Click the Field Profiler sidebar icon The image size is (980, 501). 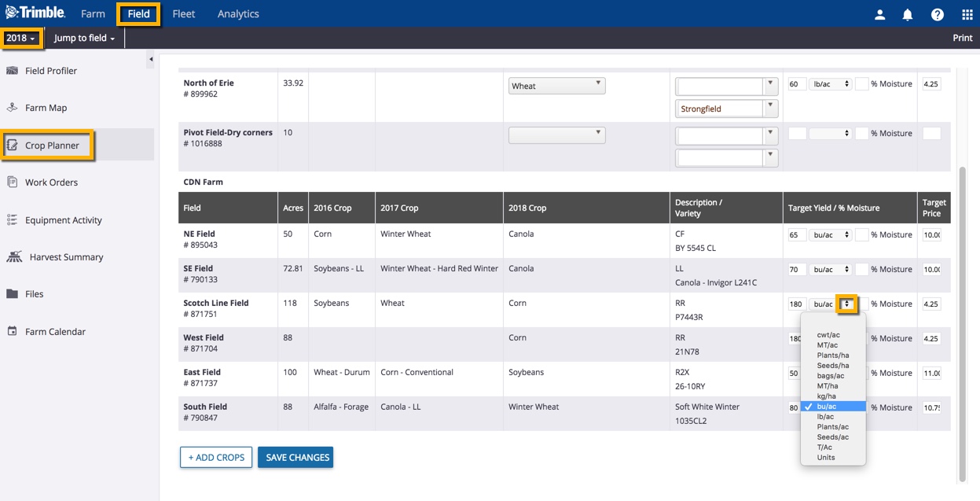click(x=12, y=71)
